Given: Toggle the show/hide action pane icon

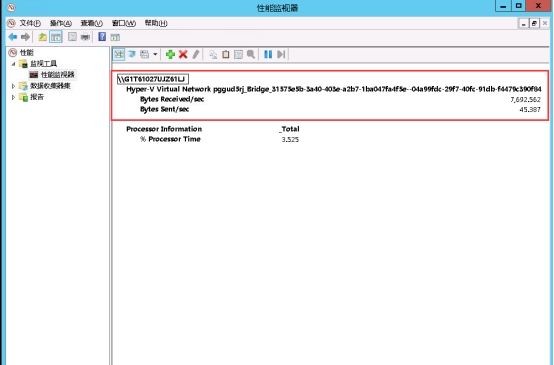Looking at the screenshot, I should (x=115, y=37).
